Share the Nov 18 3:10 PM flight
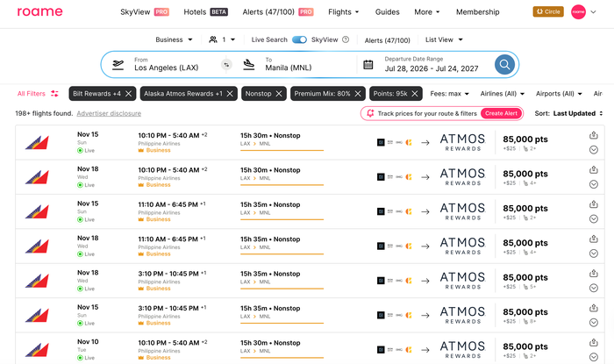The image size is (614, 364). pyautogui.click(x=594, y=273)
